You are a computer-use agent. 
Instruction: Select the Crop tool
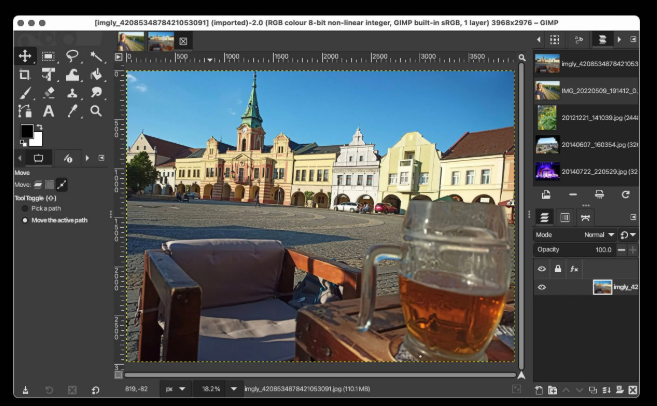tap(25, 75)
